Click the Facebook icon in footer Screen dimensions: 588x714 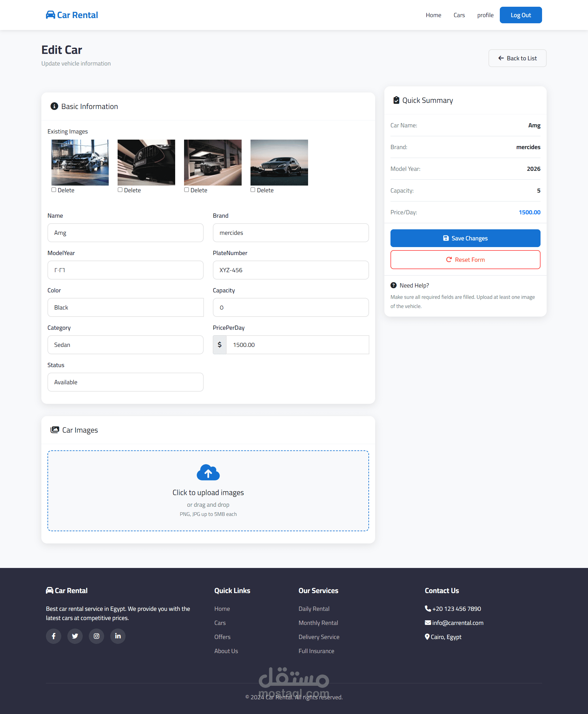point(54,636)
